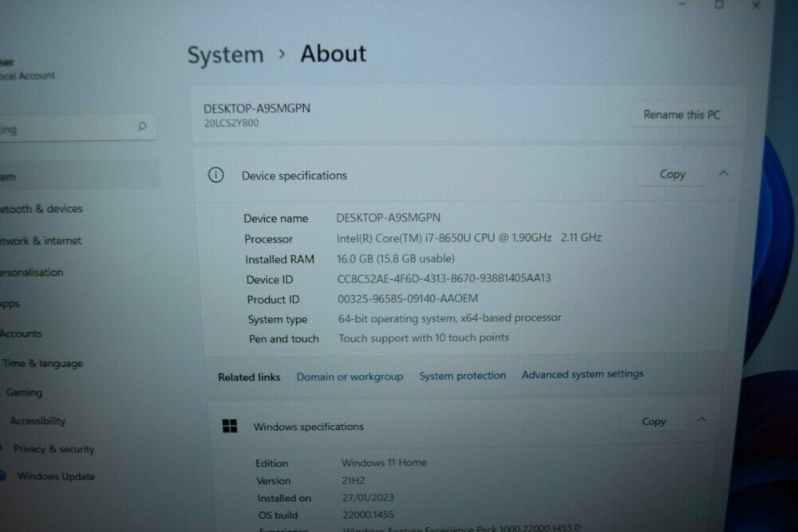Maximize the Settings window
Viewport: 798px width, 532px height.
(x=719, y=5)
